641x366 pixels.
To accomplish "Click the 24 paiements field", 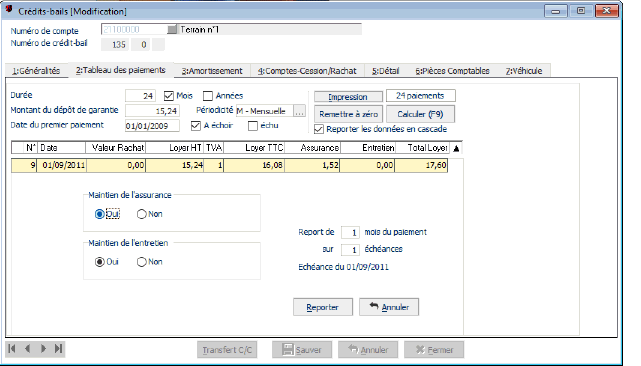I will pyautogui.click(x=421, y=96).
